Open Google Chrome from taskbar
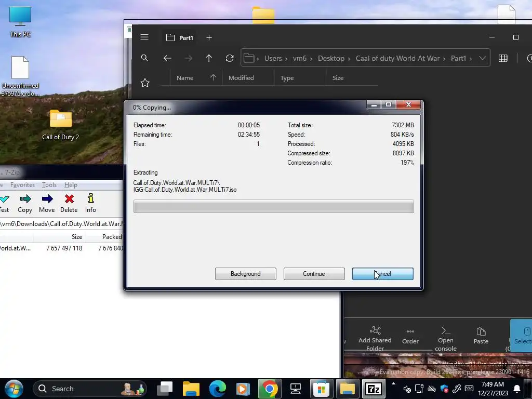Image resolution: width=532 pixels, height=399 pixels. 270,389
